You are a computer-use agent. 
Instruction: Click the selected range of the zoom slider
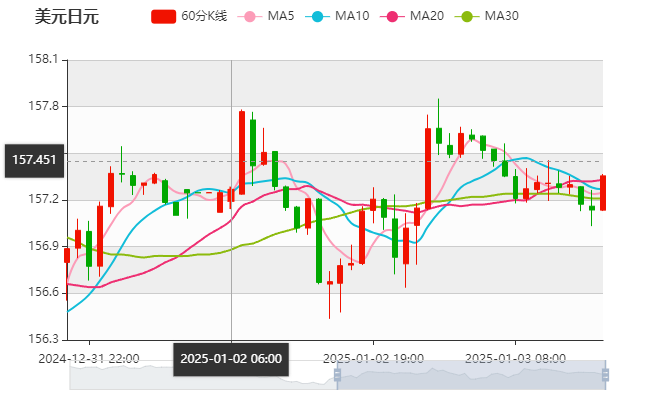click(x=470, y=374)
